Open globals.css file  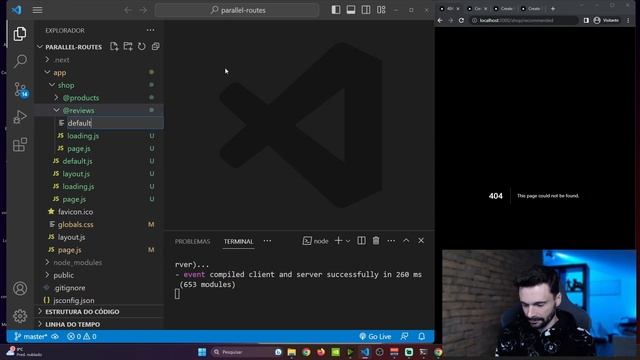(x=76, y=224)
